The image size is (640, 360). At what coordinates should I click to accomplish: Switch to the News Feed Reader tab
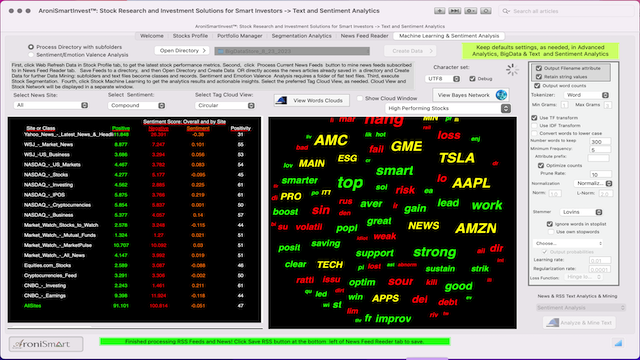pos(364,36)
